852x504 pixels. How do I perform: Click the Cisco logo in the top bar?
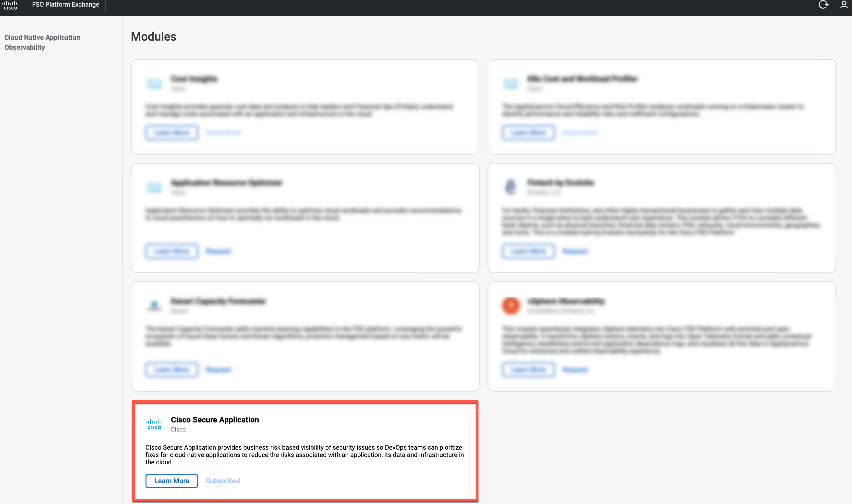pos(11,5)
